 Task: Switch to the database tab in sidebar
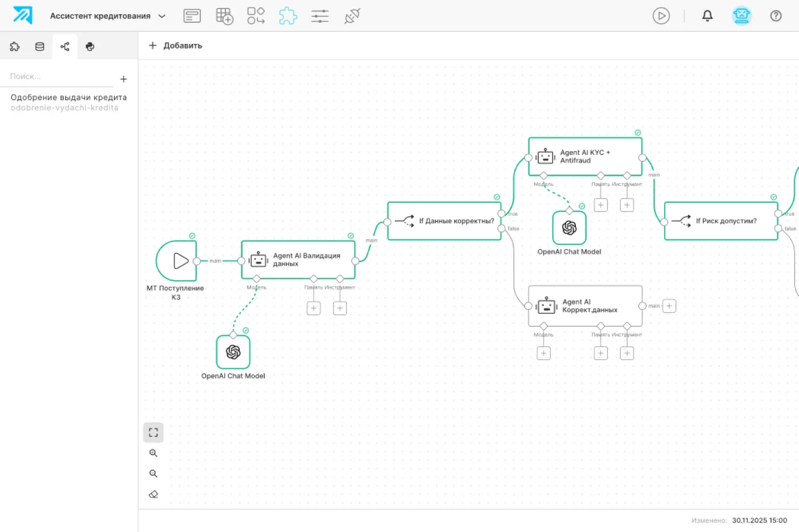[x=39, y=47]
